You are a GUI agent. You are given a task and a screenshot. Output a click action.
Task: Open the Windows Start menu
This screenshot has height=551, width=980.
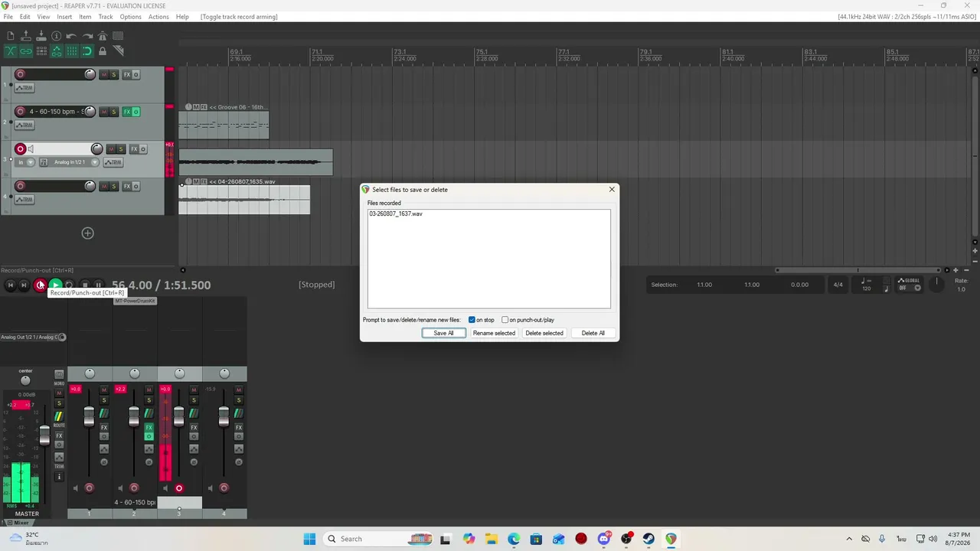tap(309, 539)
